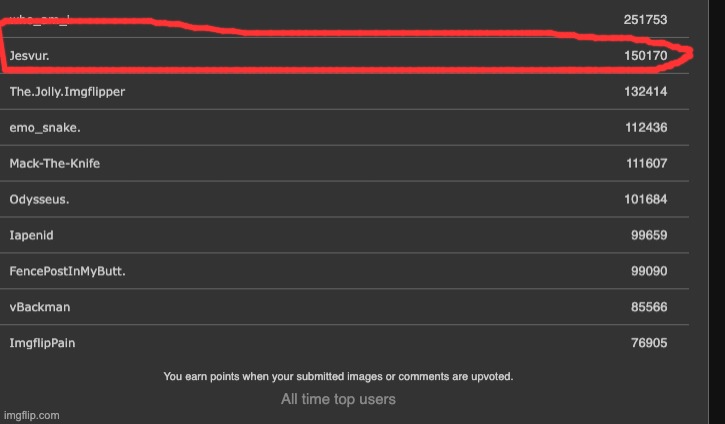Select the 132414 points value
The height and width of the screenshot is (424, 725).
point(644,92)
